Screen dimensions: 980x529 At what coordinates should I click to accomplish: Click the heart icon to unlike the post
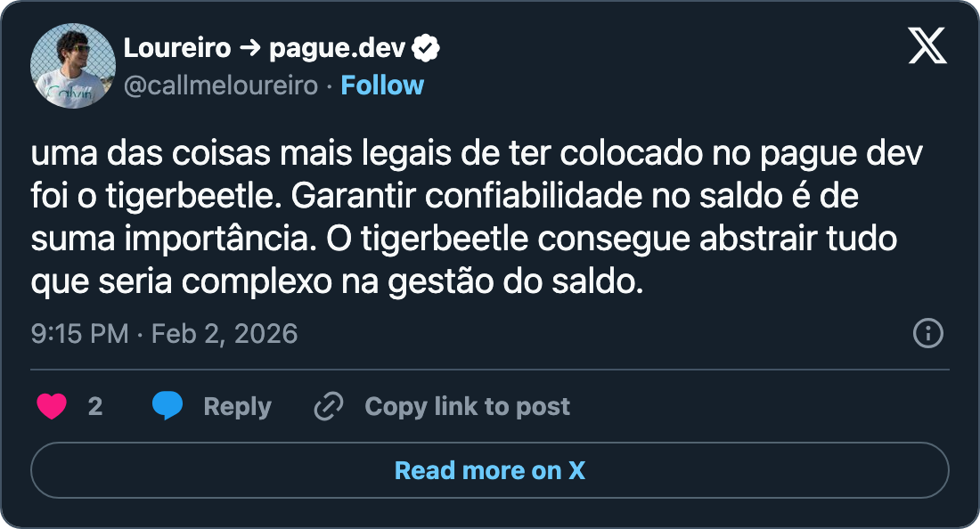pyautogui.click(x=49, y=406)
